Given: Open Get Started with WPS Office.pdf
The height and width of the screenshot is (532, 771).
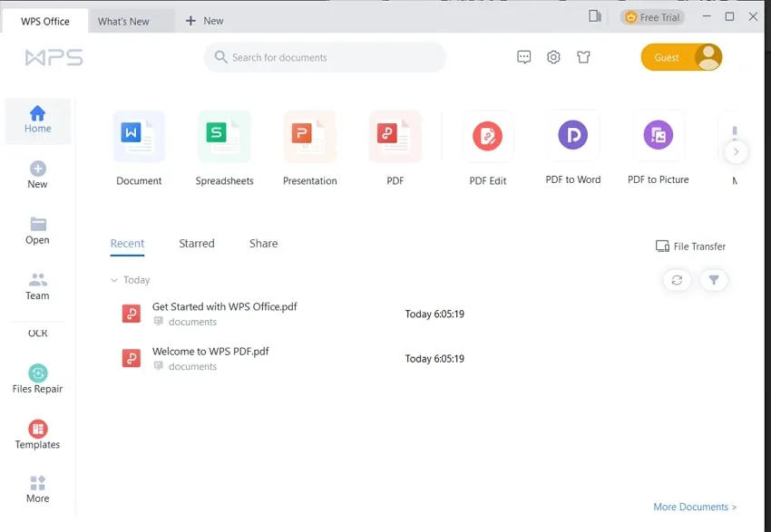Looking at the screenshot, I should click(x=225, y=306).
